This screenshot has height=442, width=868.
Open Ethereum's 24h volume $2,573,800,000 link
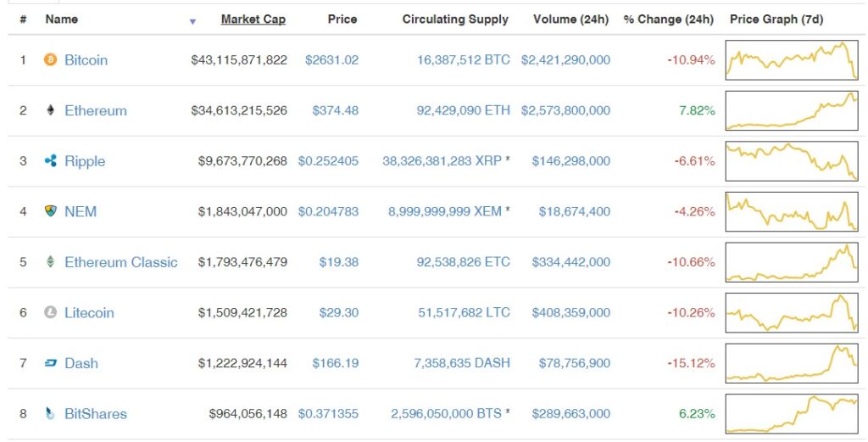(x=565, y=110)
